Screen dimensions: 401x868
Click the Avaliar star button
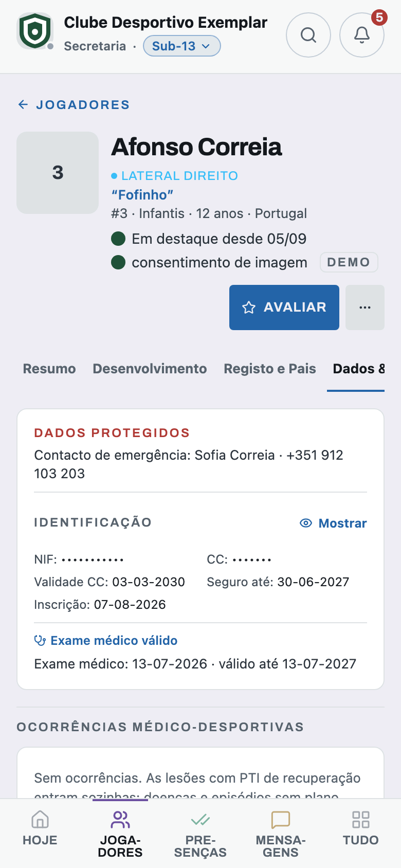(284, 308)
